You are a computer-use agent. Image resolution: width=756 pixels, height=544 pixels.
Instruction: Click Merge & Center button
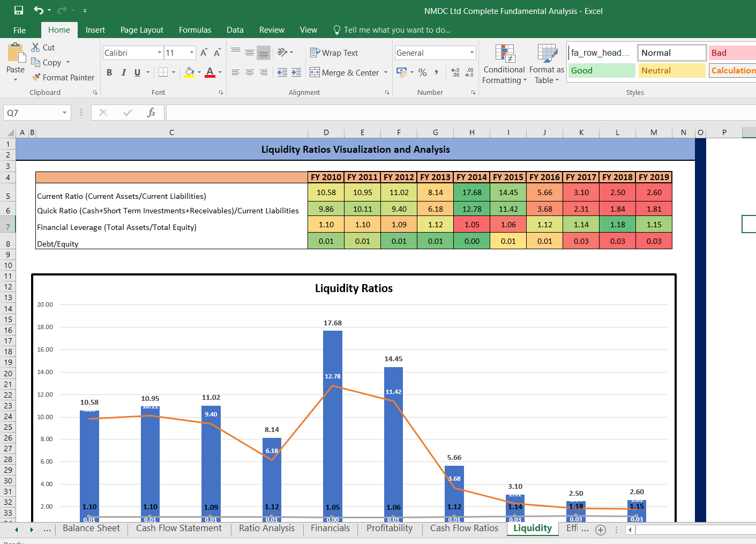[x=345, y=72]
